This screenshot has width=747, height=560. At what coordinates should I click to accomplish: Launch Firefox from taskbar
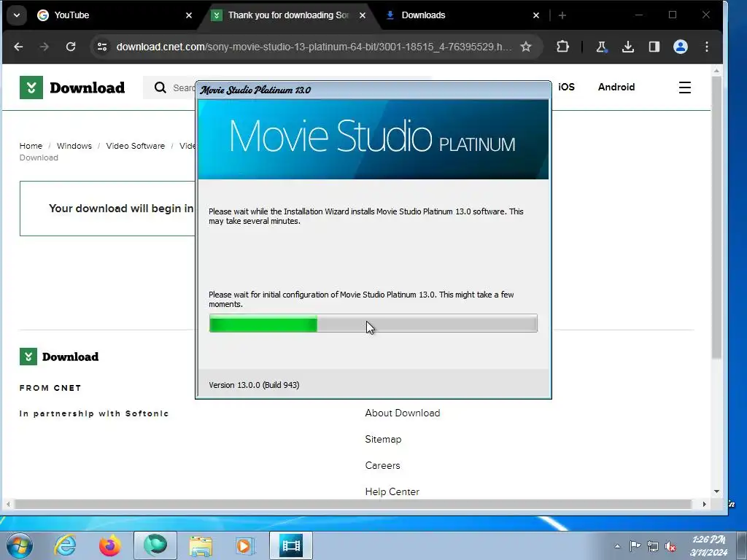[110, 545]
